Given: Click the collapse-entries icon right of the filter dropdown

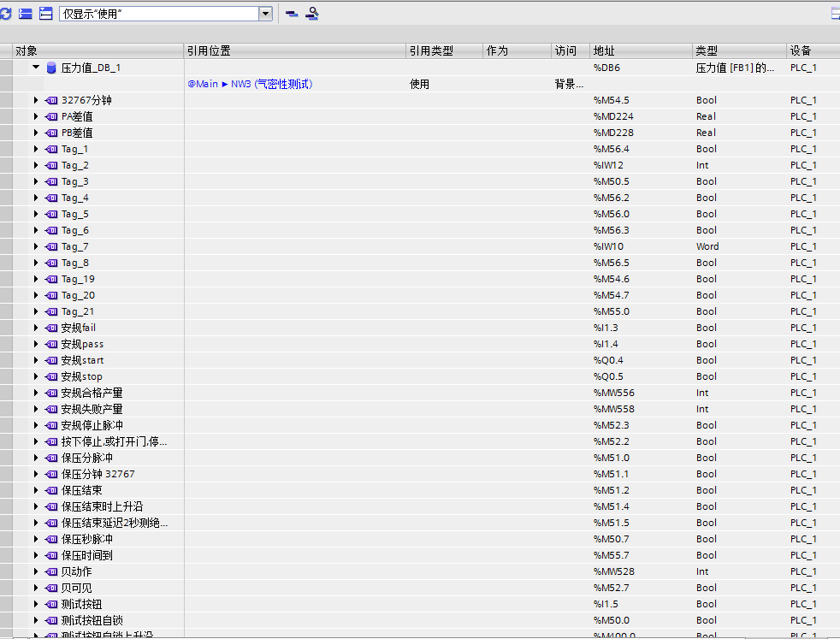Looking at the screenshot, I should coord(292,14).
